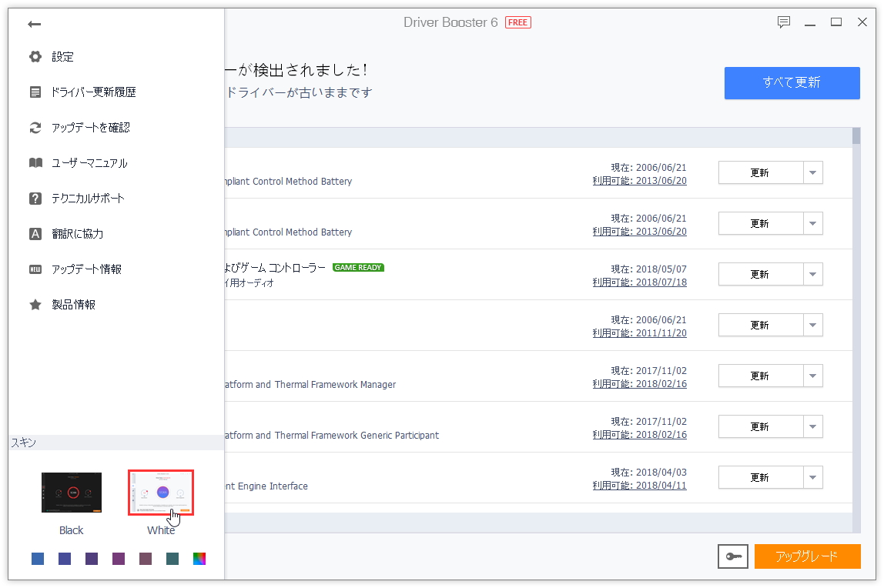
Task: Open settings via the gear icon
Action: (35, 56)
